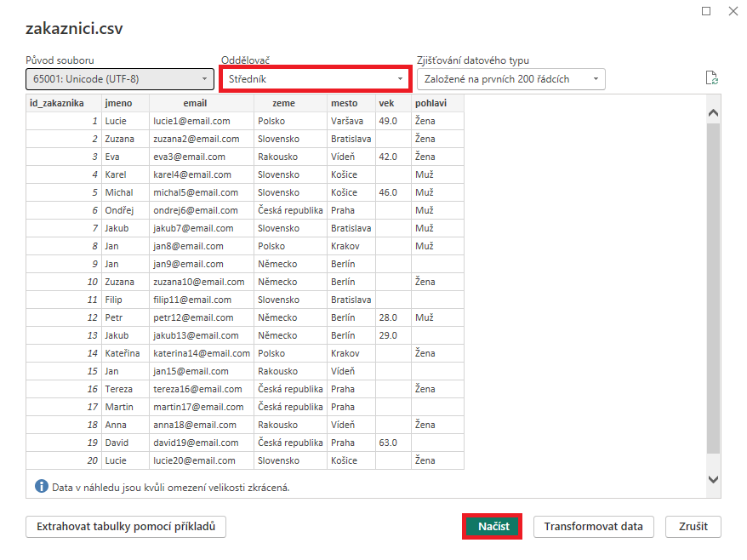The height and width of the screenshot is (560, 747).
Task: Open Transformovat data
Action: coord(593,527)
